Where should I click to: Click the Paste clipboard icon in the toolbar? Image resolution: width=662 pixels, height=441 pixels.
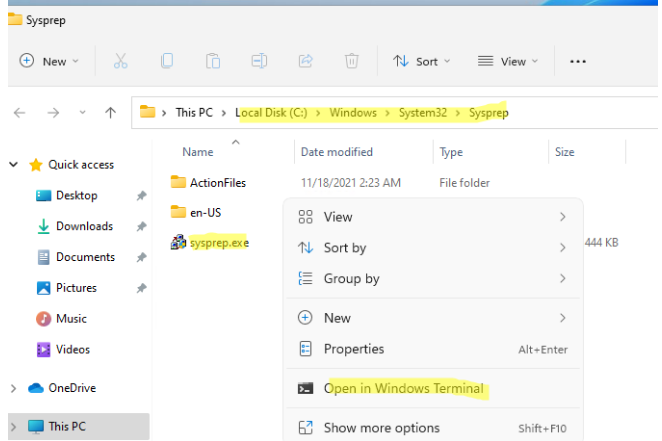tap(213, 61)
